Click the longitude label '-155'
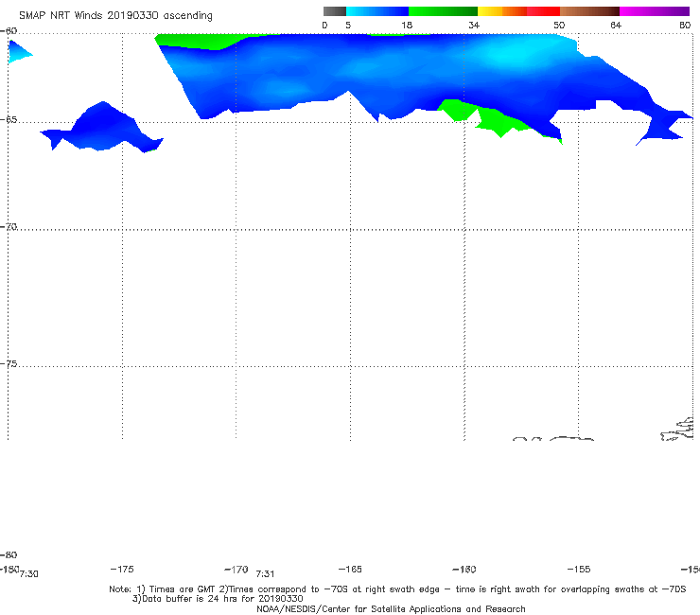Screen dimensions: 700x615 point(579,570)
